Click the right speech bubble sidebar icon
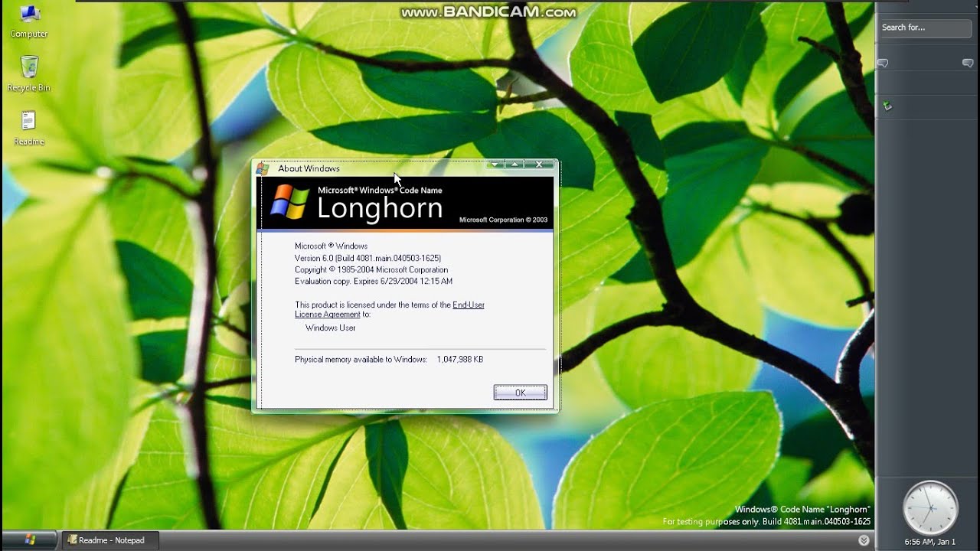Image resolution: width=980 pixels, height=551 pixels. click(x=968, y=64)
